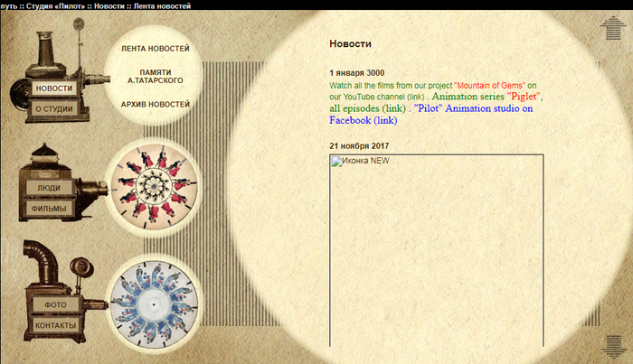The width and height of the screenshot is (633, 364).
Task: Click the Студия «Пилот» breadcrumb in the path
Action: pos(56,5)
